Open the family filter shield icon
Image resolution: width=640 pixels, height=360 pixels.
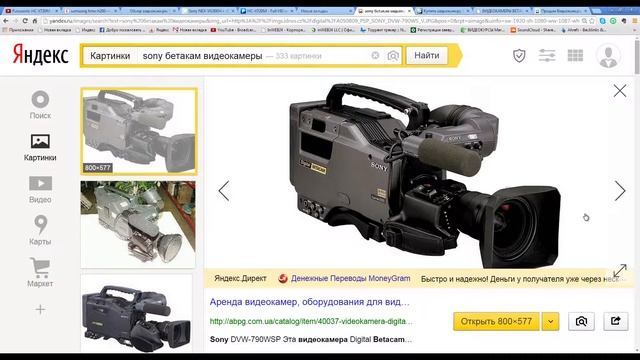tap(519, 56)
